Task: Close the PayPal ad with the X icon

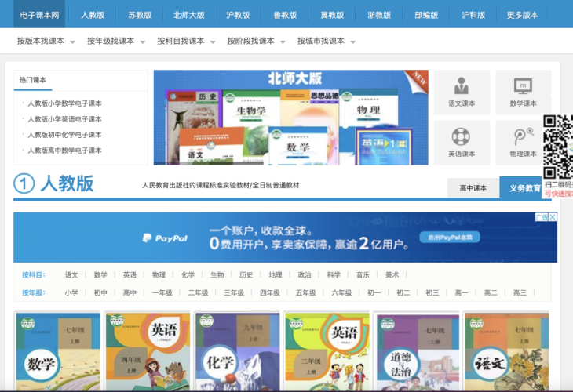Action: click(553, 217)
